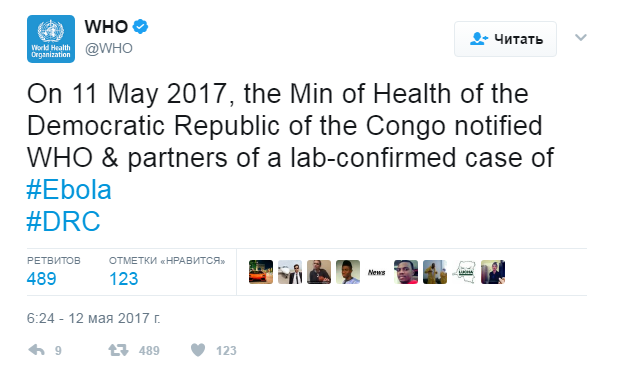Open the #Ebola hashtag link
Image resolution: width=619 pixels, height=370 pixels.
point(69,190)
